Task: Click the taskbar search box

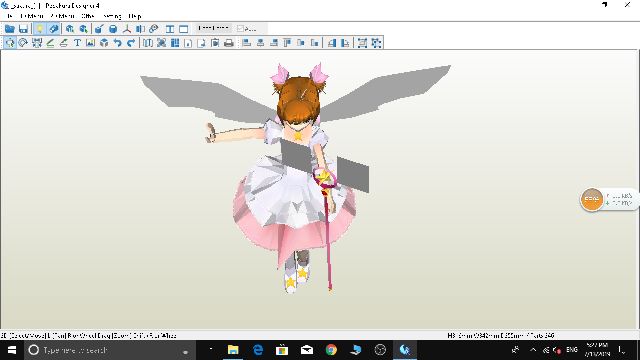Action: 110,350
